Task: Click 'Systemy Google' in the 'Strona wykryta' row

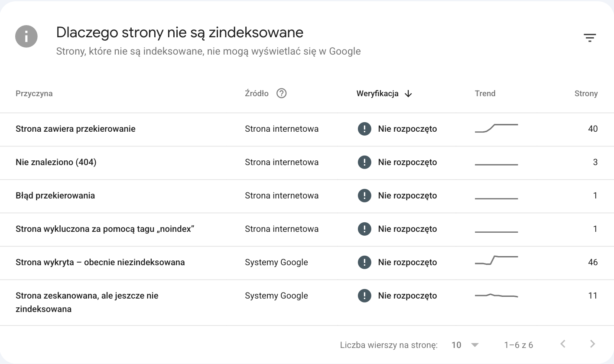Action: (276, 262)
